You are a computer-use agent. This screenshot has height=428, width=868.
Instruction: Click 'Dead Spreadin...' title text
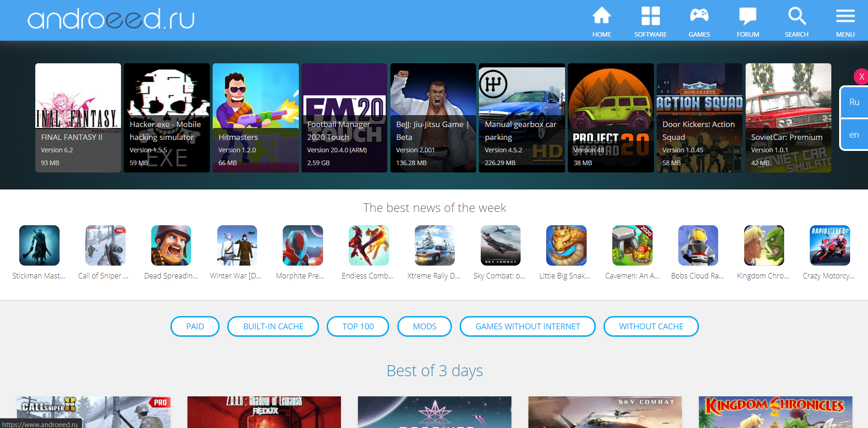171,276
